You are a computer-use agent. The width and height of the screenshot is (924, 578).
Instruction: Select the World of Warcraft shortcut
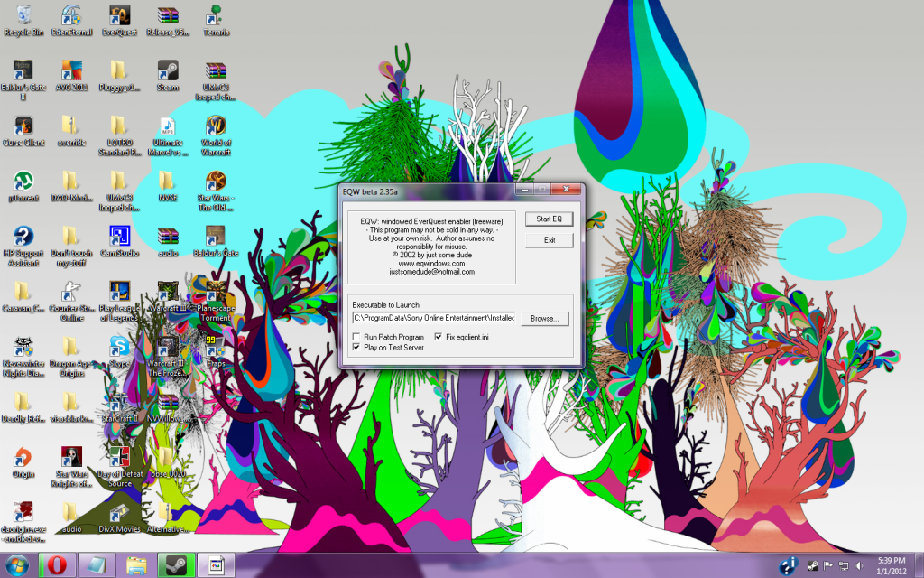pos(216,135)
